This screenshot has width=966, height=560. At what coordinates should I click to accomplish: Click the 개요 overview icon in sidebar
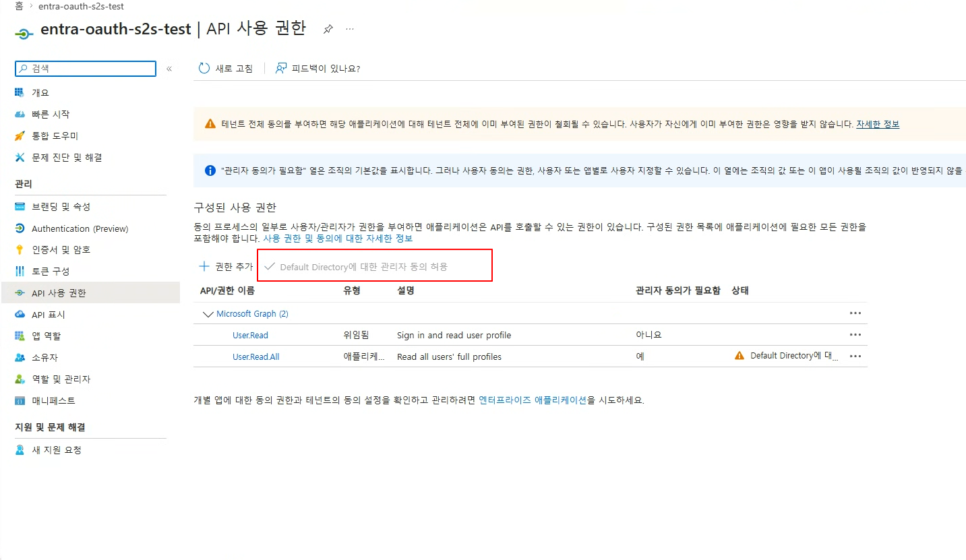coord(20,92)
